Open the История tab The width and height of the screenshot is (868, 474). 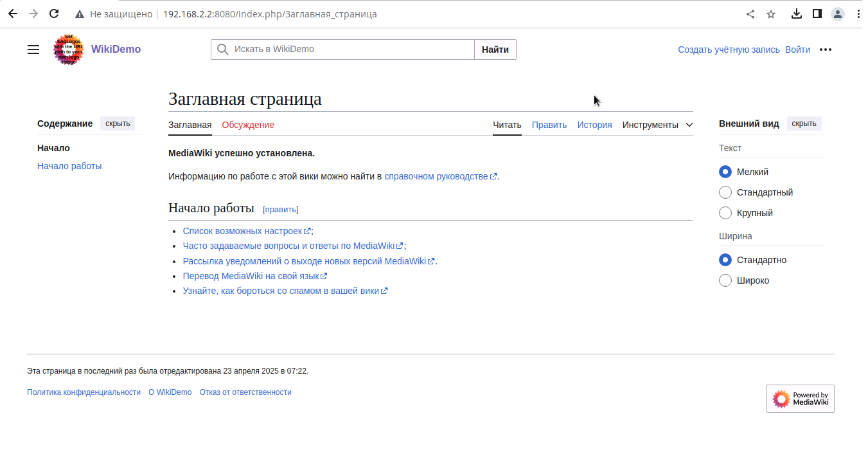(x=594, y=125)
